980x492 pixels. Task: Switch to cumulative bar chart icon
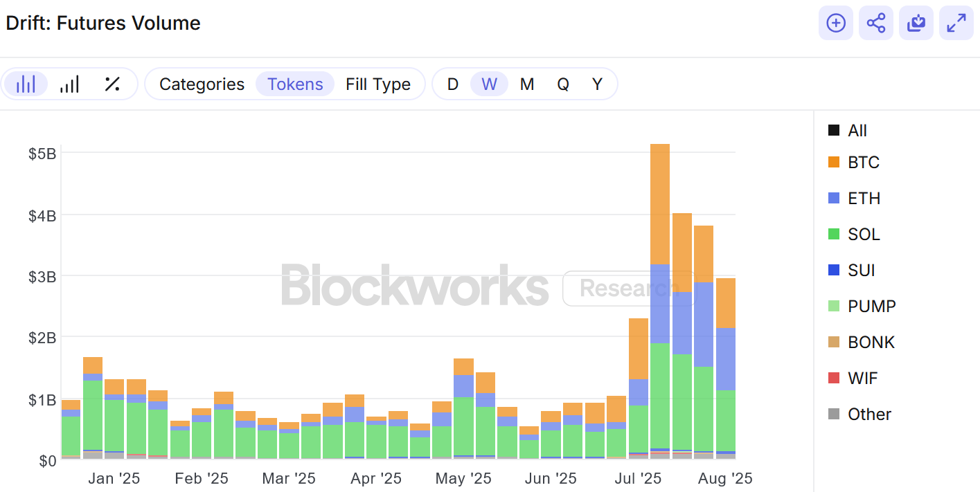(69, 84)
